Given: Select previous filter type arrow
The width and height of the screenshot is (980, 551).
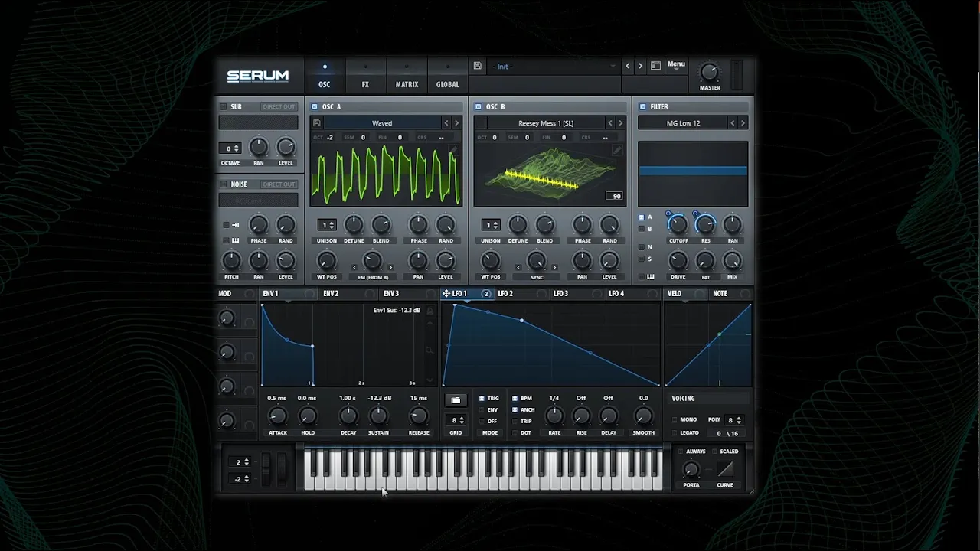Looking at the screenshot, I should pyautogui.click(x=732, y=123).
